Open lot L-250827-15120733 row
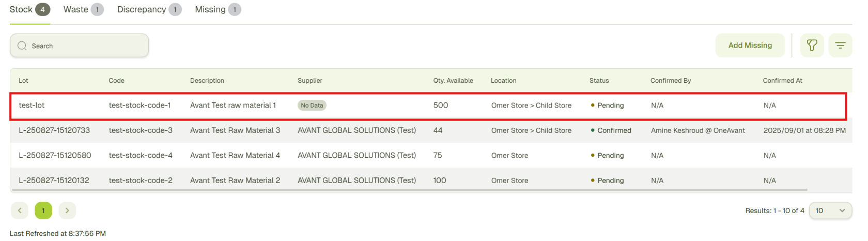Image resolution: width=868 pixels, height=241 pixels. point(54,130)
